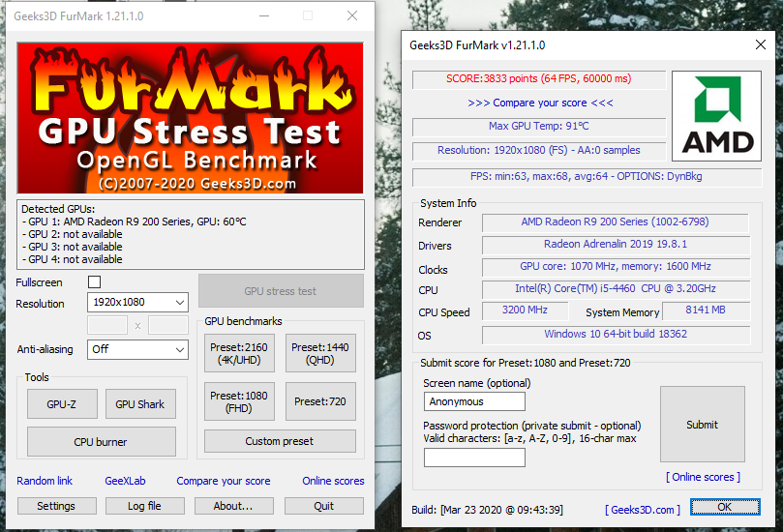Click the GPU 4: not available line
The width and height of the screenshot is (783, 532).
pyautogui.click(x=72, y=259)
